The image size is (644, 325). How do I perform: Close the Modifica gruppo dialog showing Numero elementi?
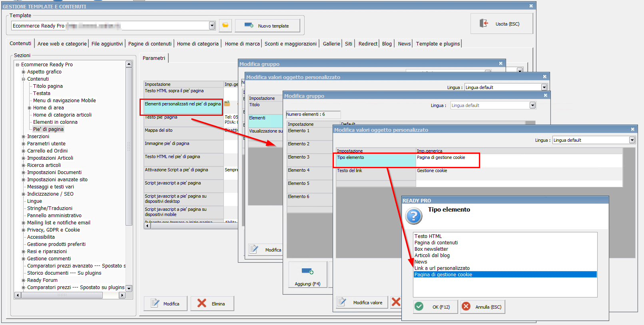click(x=545, y=95)
